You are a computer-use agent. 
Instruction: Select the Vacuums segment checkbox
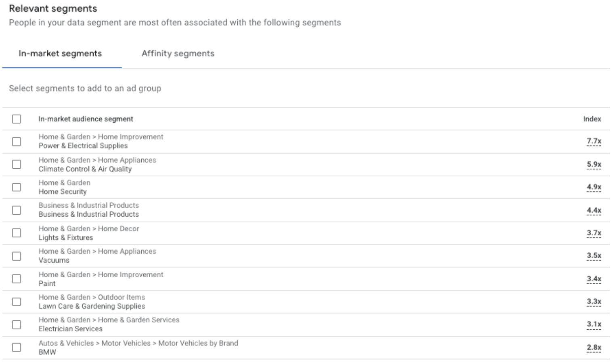tap(17, 256)
